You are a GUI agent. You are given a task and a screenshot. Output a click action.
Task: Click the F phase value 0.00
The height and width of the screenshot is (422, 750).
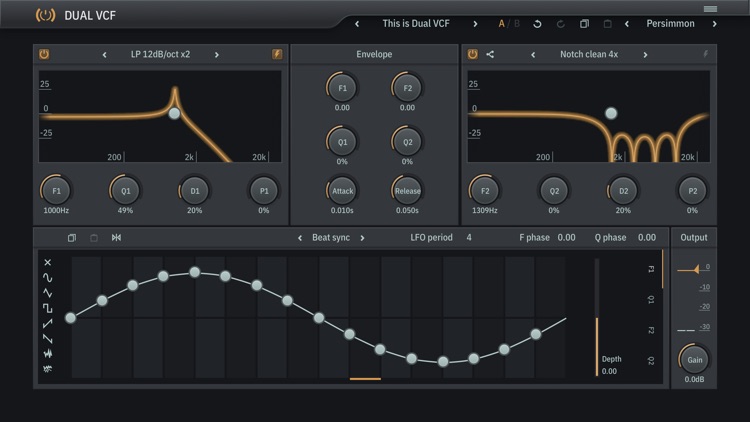(x=566, y=237)
